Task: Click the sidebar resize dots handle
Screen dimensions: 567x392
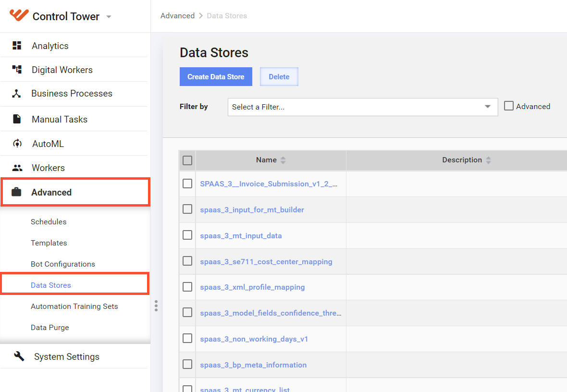Action: pyautogui.click(x=156, y=306)
